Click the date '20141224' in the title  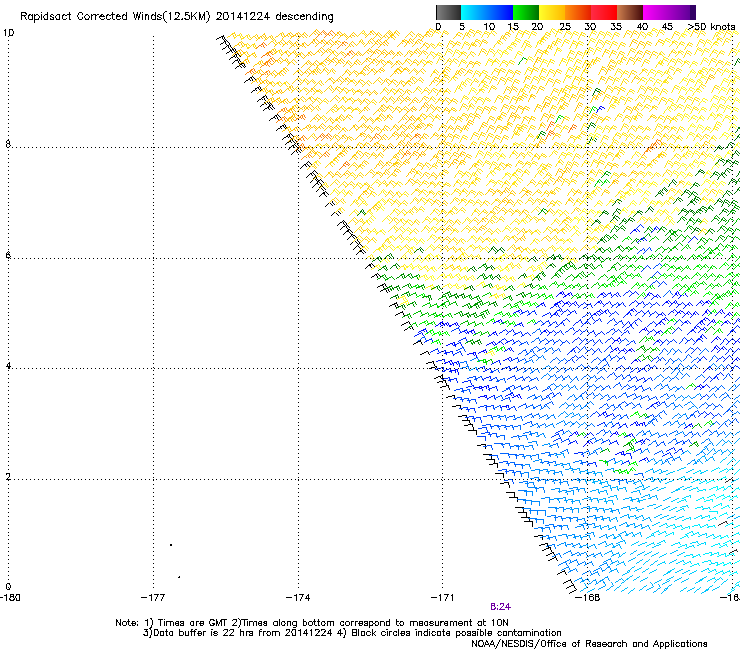(x=243, y=17)
